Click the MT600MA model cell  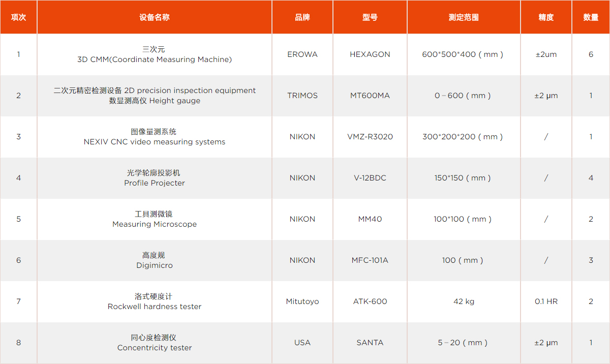click(x=370, y=96)
